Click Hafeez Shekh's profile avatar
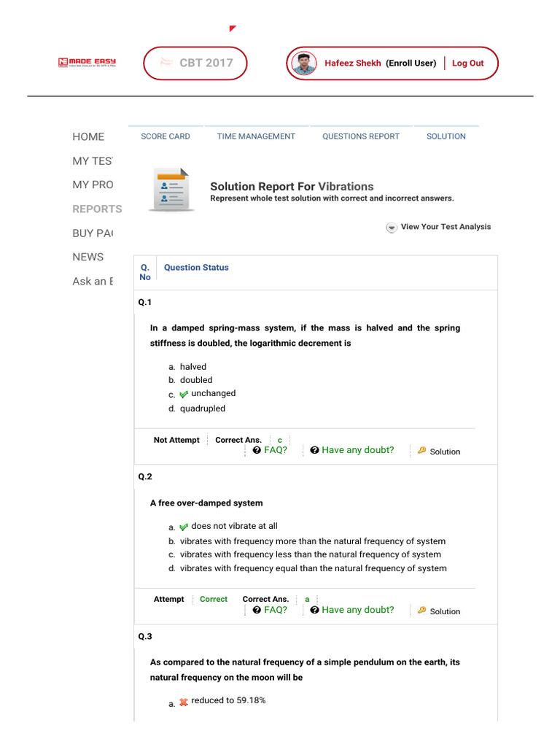 303,63
